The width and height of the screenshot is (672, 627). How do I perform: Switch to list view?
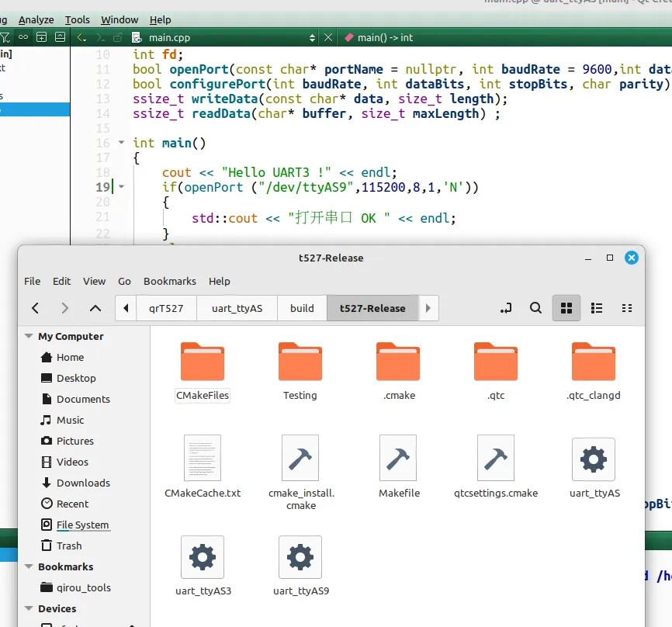[597, 308]
